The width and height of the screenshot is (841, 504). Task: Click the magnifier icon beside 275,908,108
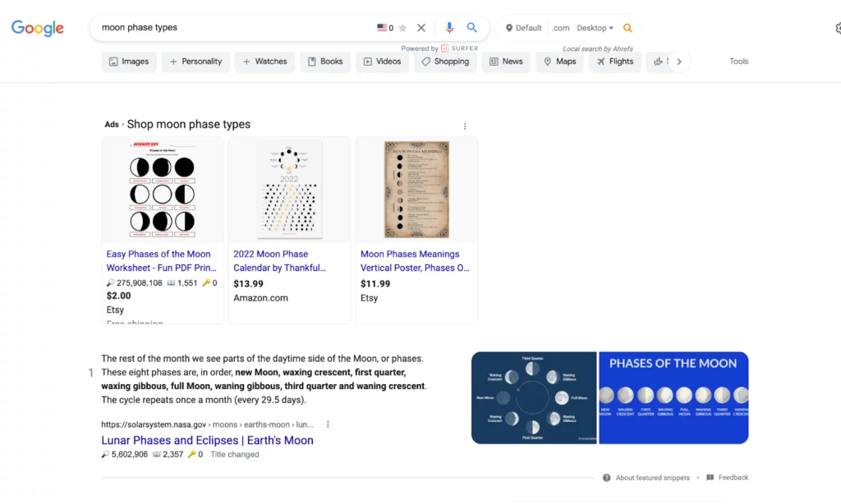click(x=110, y=282)
